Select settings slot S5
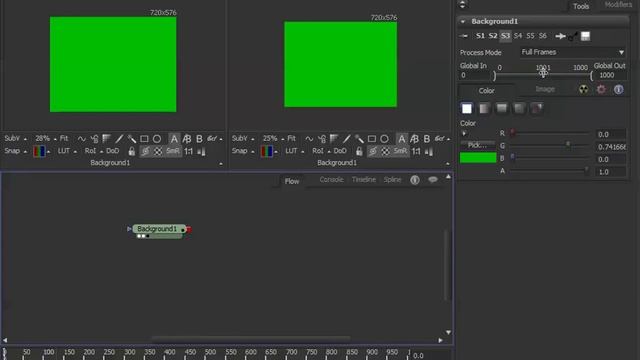The height and width of the screenshot is (360, 640). click(530, 36)
